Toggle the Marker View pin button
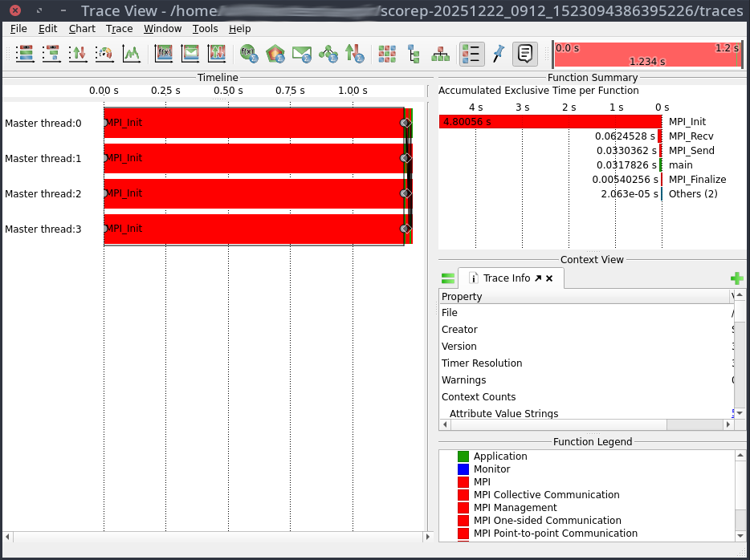This screenshot has height=560, width=750. click(x=498, y=54)
